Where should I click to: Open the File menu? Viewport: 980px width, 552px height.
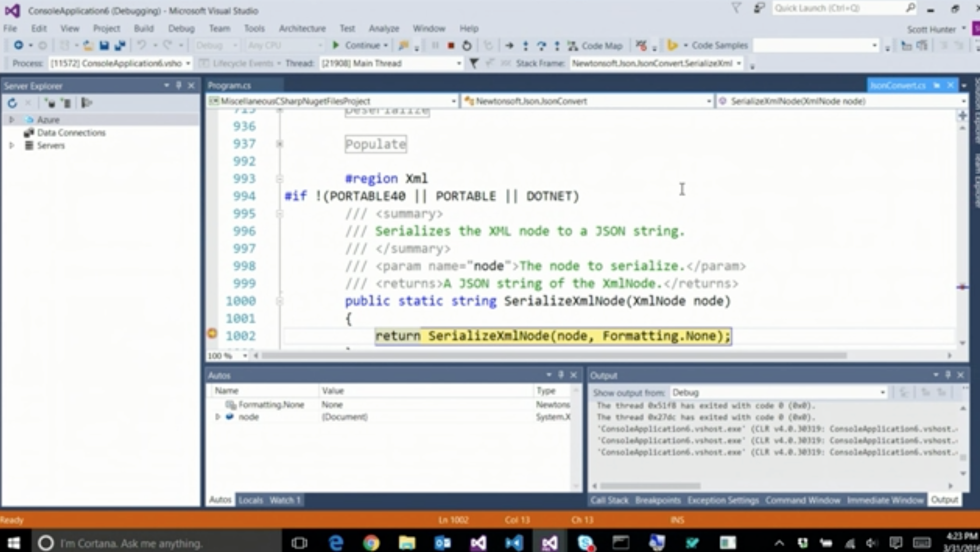(x=10, y=29)
